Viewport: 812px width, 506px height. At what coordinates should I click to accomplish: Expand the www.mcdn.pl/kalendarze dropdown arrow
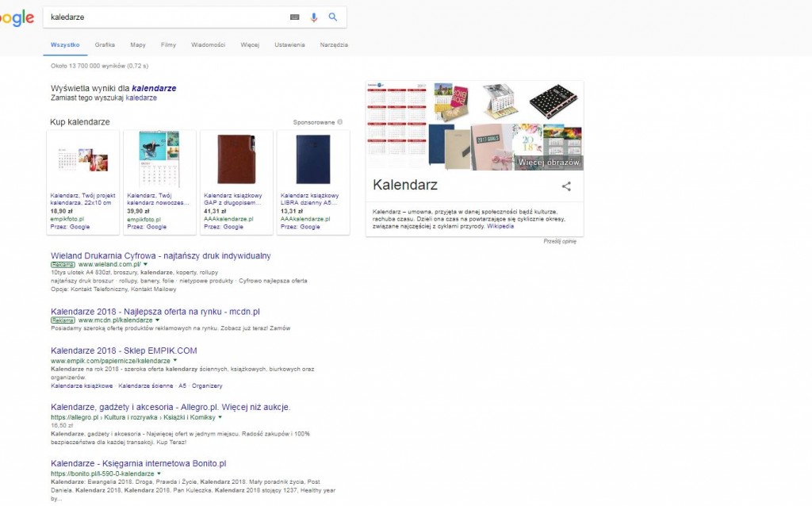click(158, 320)
